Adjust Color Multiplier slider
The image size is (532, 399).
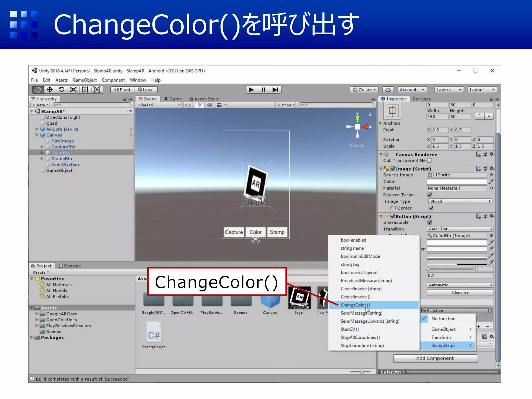point(451,269)
